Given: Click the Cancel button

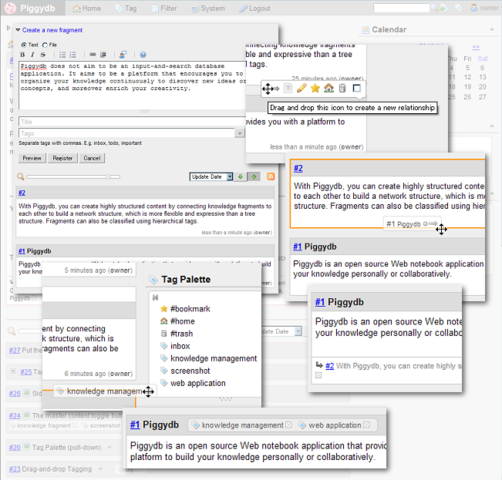Looking at the screenshot, I should point(92,158).
